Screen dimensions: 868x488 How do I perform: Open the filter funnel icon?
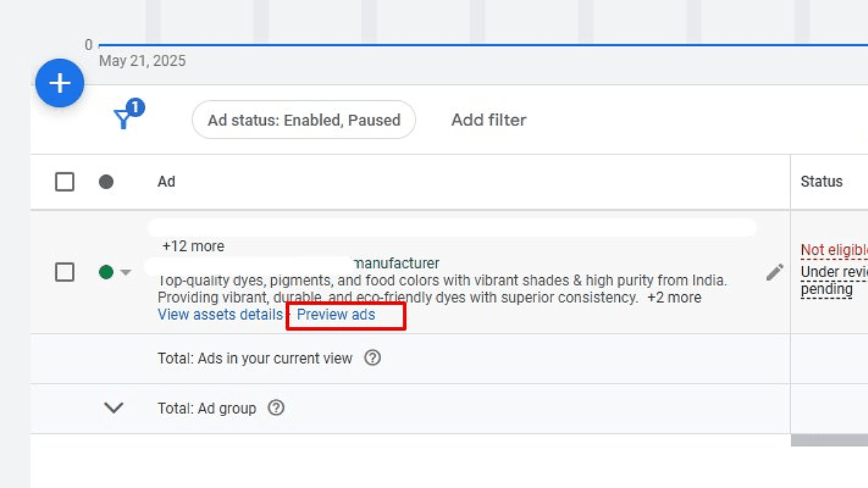pyautogui.click(x=123, y=119)
